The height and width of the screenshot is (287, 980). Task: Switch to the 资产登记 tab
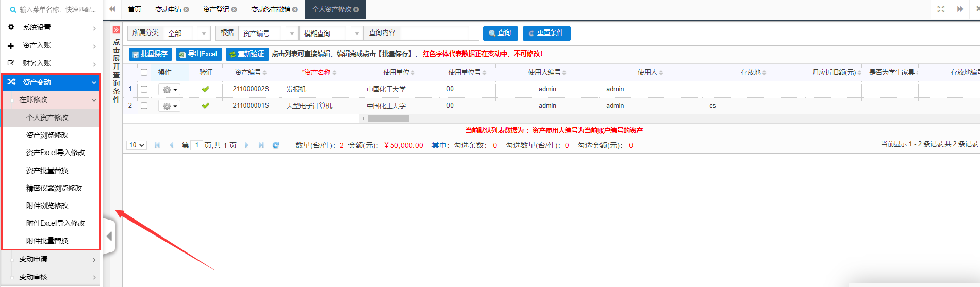[x=216, y=9]
